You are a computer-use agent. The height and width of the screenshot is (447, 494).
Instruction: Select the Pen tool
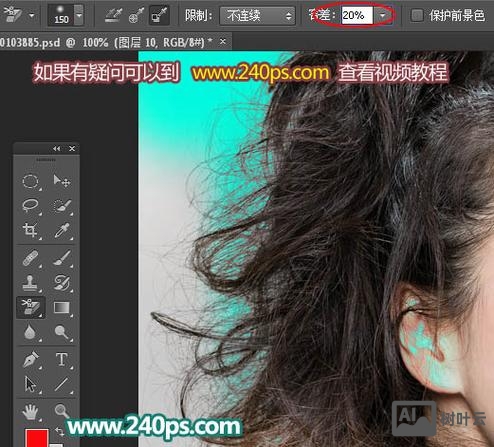coord(30,360)
